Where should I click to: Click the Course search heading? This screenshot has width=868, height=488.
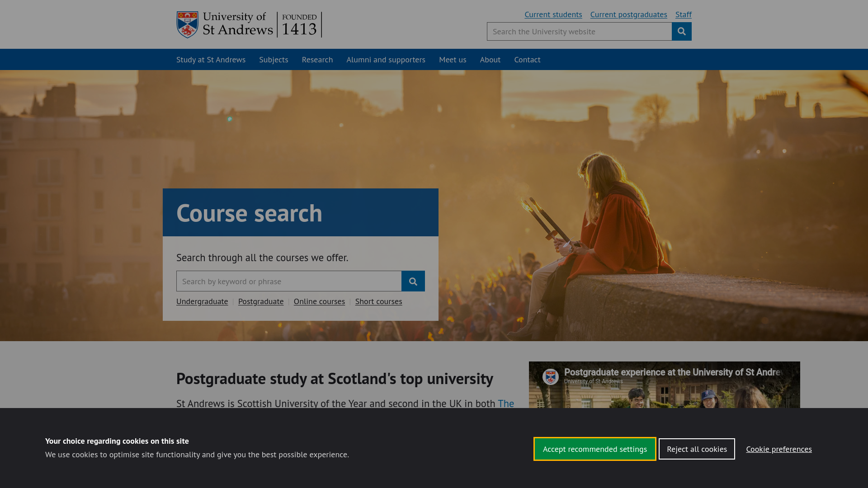(249, 213)
